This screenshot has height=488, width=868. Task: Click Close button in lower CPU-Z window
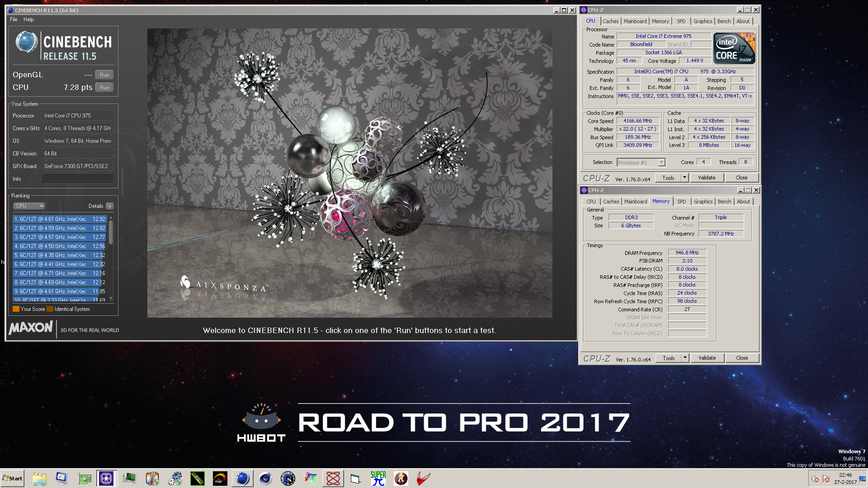pos(742,358)
